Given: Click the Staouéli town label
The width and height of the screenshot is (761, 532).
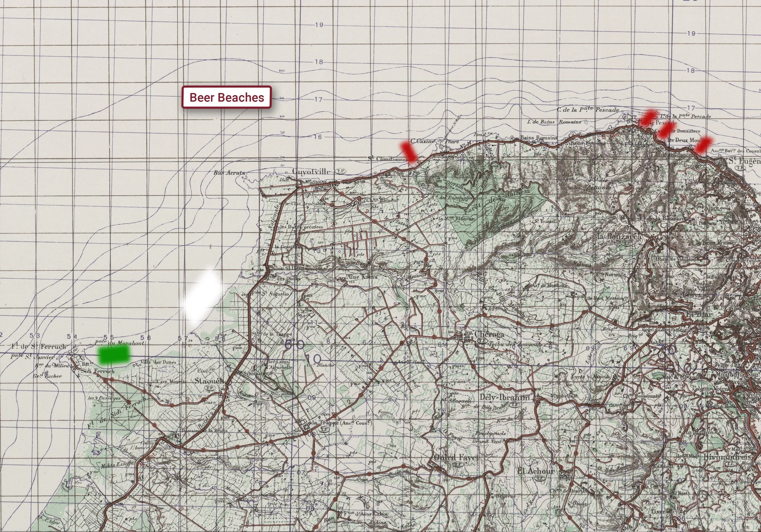Looking at the screenshot, I should pos(210,380).
